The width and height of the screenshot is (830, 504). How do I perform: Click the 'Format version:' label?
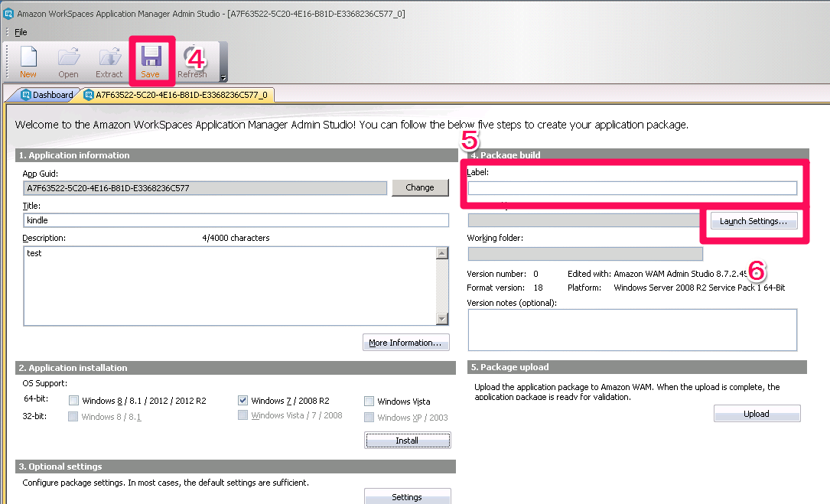pos(496,288)
